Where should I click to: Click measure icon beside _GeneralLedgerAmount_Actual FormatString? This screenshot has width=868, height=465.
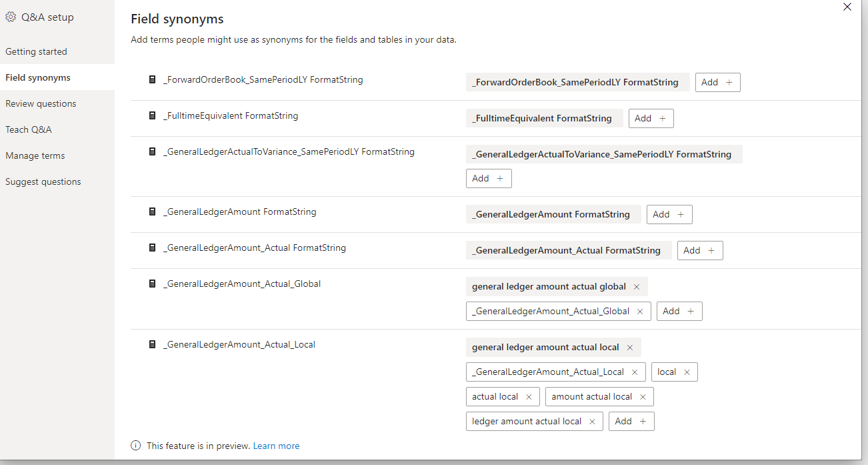(152, 248)
